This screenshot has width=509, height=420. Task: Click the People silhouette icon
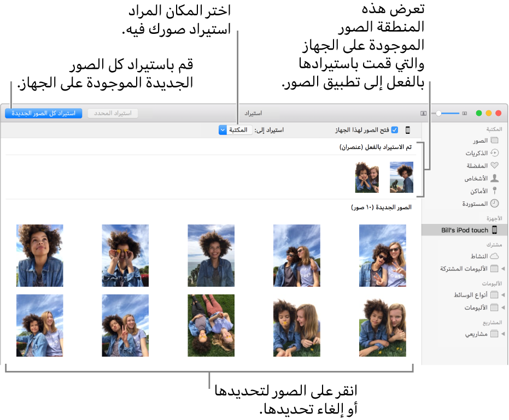pyautogui.click(x=494, y=178)
